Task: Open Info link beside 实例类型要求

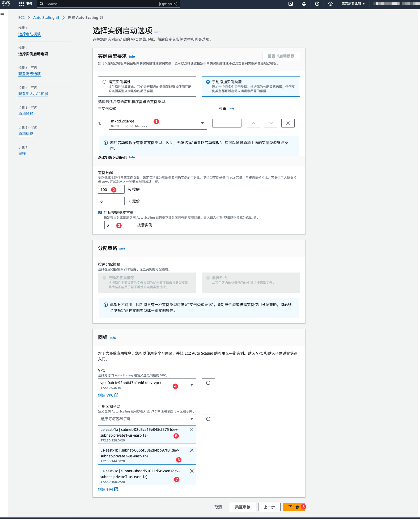Action: coord(132,57)
